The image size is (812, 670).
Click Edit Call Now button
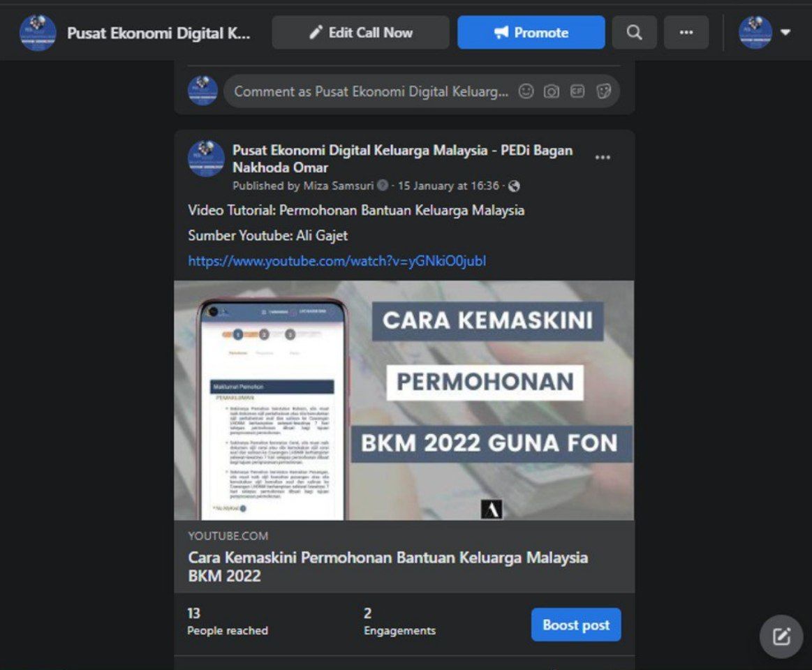click(360, 32)
